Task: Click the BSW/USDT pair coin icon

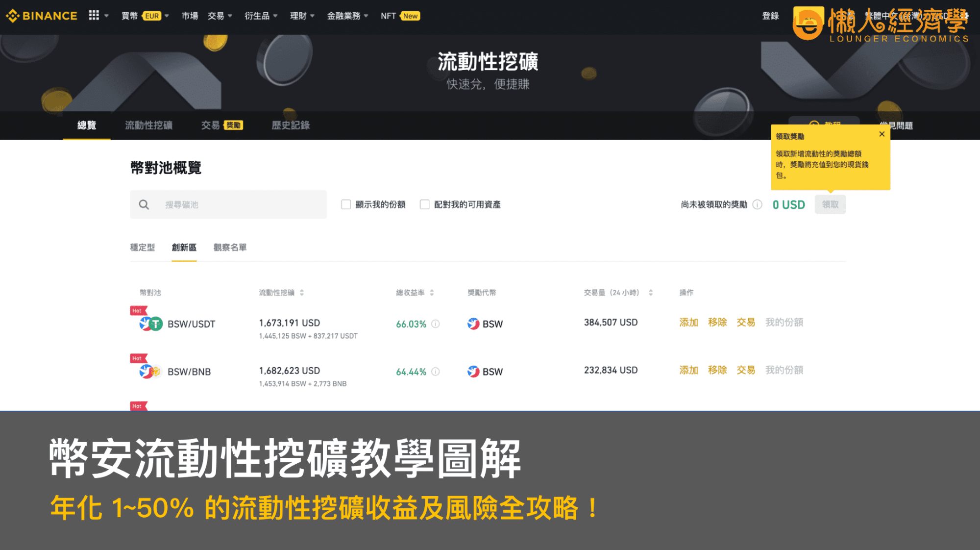Action: [x=151, y=324]
